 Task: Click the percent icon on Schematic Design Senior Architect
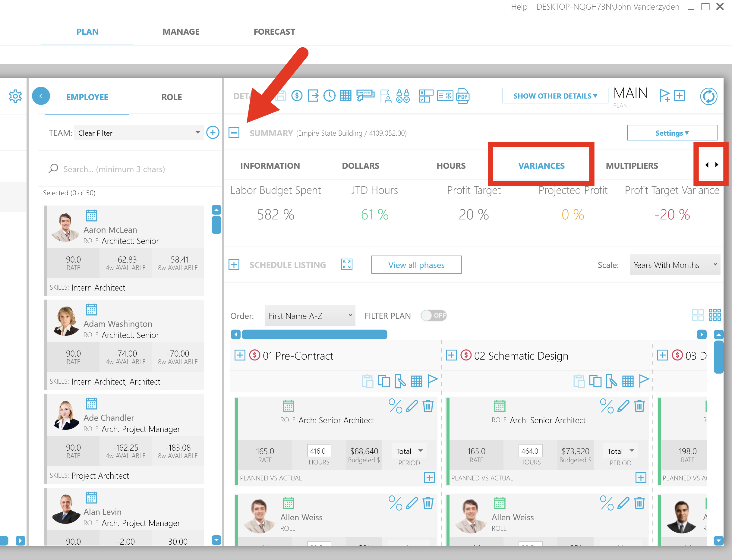[x=606, y=406]
